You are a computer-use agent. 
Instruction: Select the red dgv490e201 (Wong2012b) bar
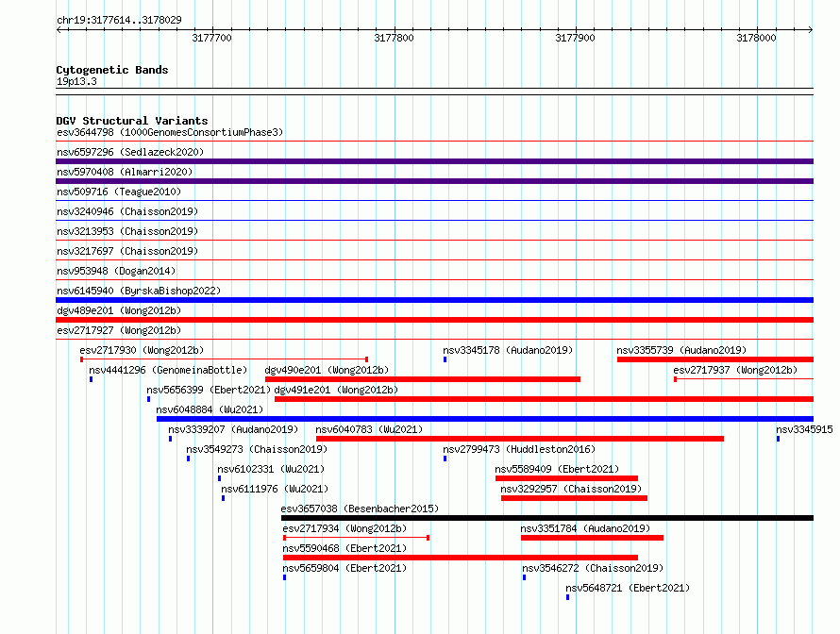[422, 379]
